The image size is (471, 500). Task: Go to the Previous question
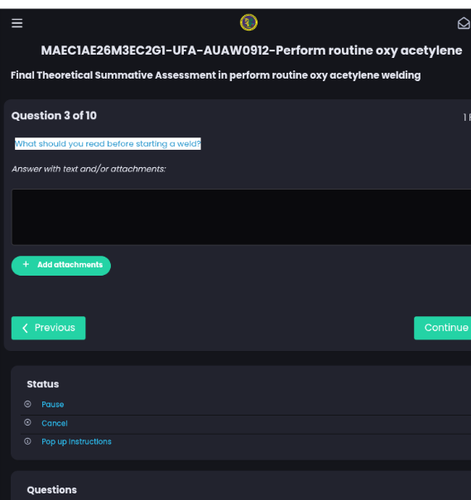point(48,328)
